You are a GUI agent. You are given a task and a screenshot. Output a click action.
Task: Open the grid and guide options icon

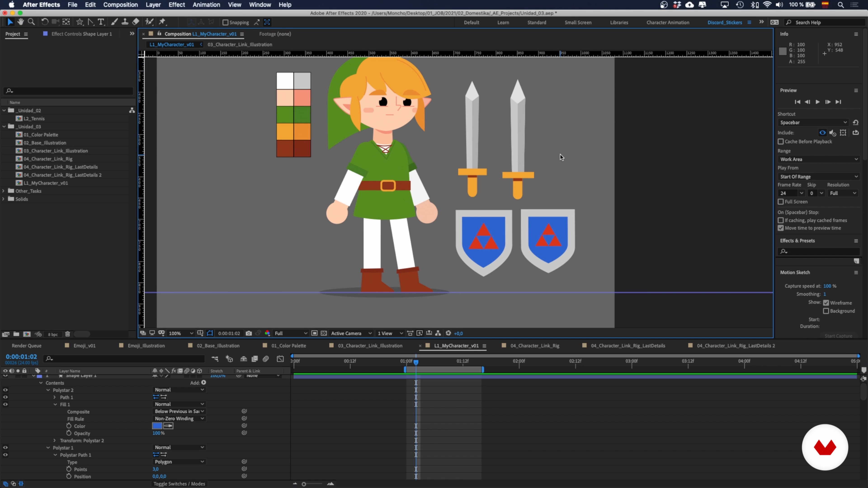pyautogui.click(x=200, y=333)
